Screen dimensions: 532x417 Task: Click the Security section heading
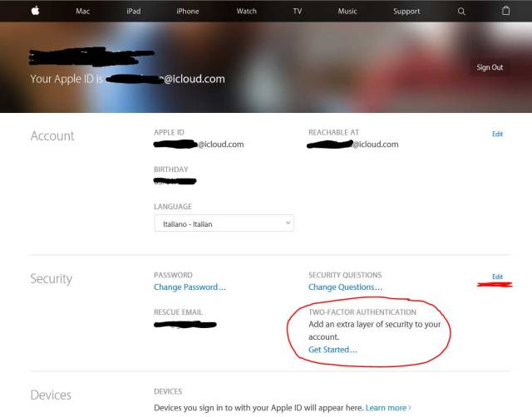(x=52, y=279)
